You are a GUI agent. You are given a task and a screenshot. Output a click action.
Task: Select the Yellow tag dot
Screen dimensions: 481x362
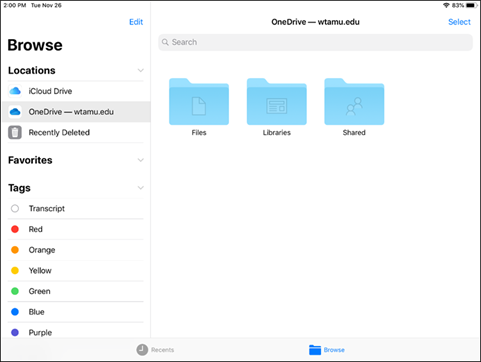point(15,270)
